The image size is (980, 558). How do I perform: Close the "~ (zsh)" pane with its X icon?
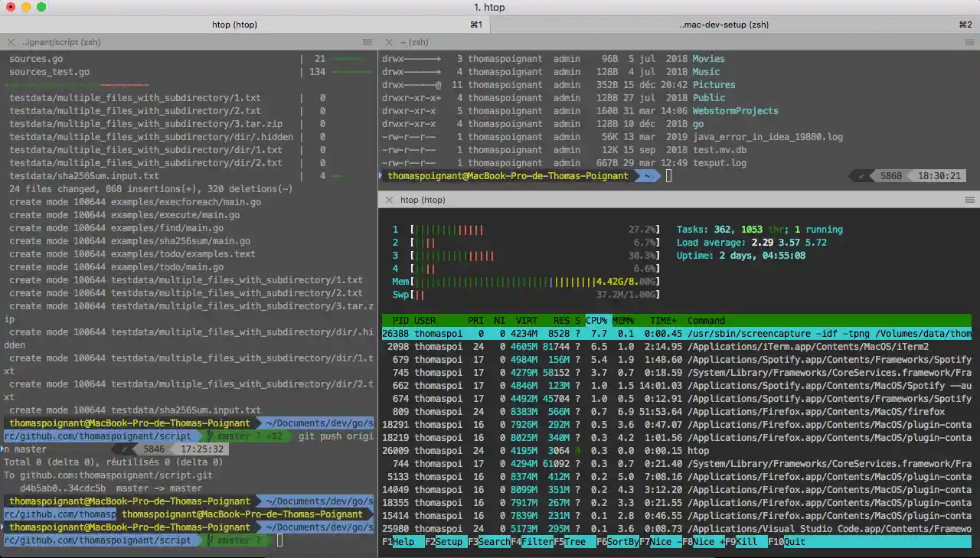pos(388,42)
